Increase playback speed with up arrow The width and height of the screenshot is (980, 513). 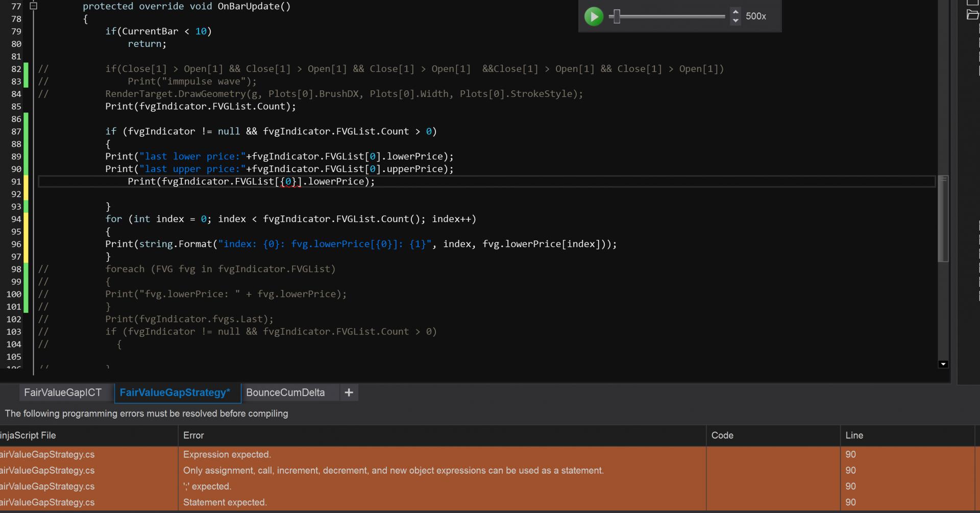click(x=735, y=12)
